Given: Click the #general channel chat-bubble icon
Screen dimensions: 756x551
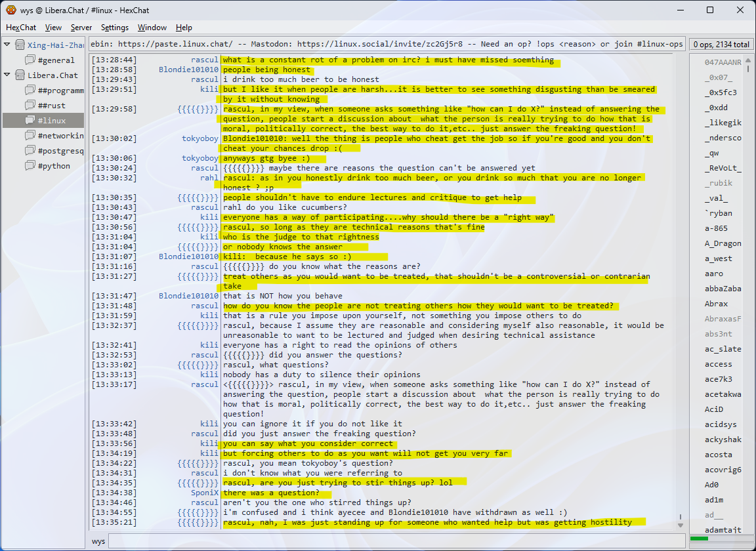Looking at the screenshot, I should coord(30,60).
